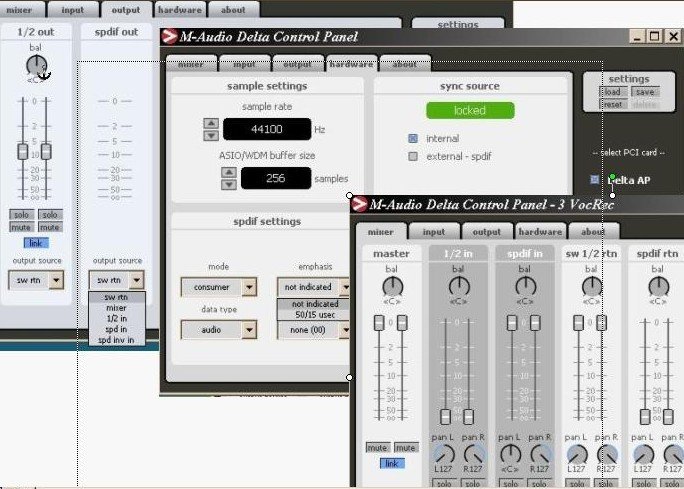The height and width of the screenshot is (489, 684).
Task: Click the sample rate 44100 field
Action: click(x=267, y=129)
